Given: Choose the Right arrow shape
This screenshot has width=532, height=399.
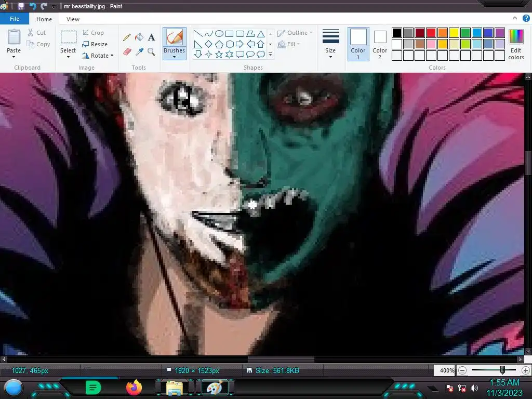Looking at the screenshot, I should [x=240, y=44].
